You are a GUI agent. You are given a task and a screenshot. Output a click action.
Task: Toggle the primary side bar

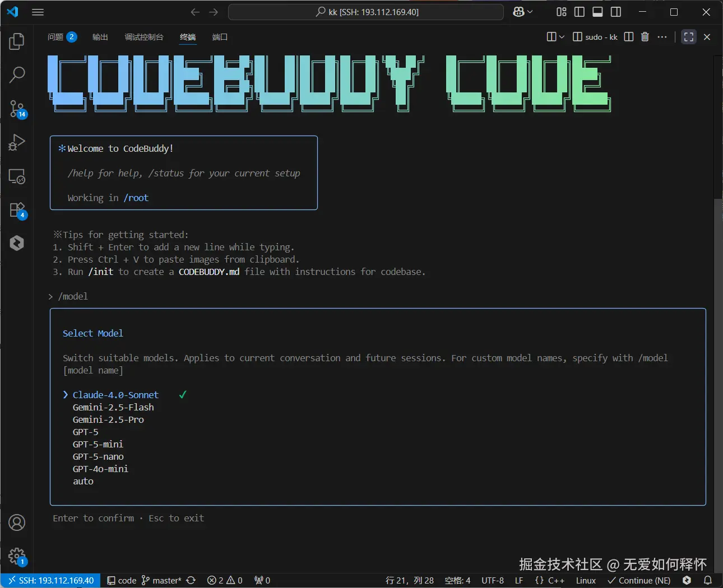tap(580, 12)
